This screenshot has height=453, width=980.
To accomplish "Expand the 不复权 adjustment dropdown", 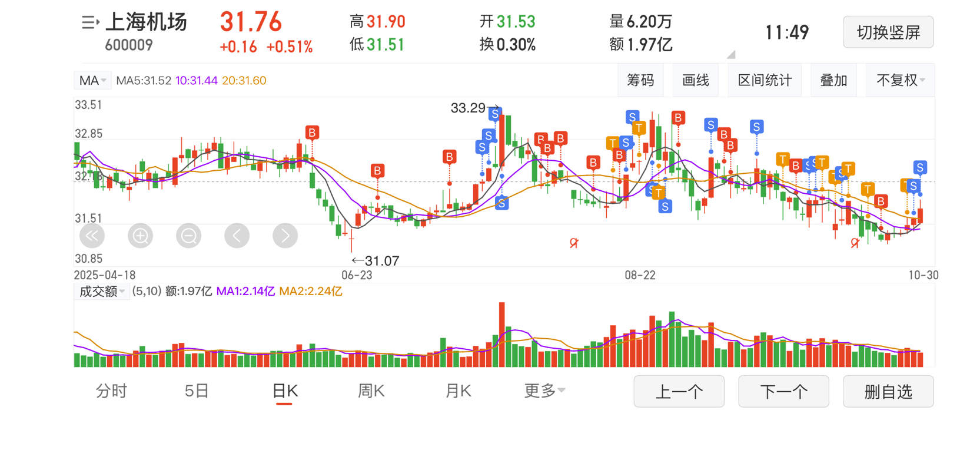I will (x=901, y=80).
